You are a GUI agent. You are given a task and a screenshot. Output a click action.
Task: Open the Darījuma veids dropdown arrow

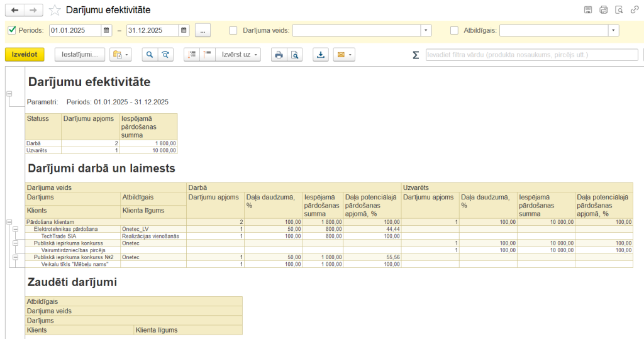point(426,30)
